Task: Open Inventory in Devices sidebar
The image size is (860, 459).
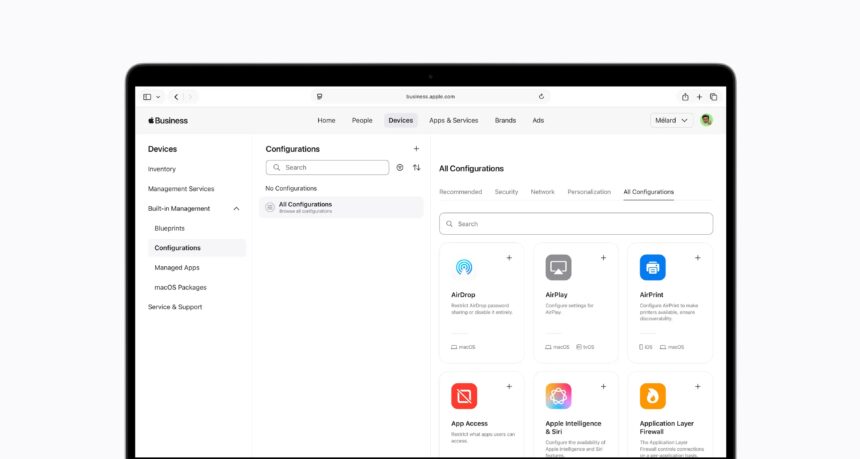Action: pos(162,169)
